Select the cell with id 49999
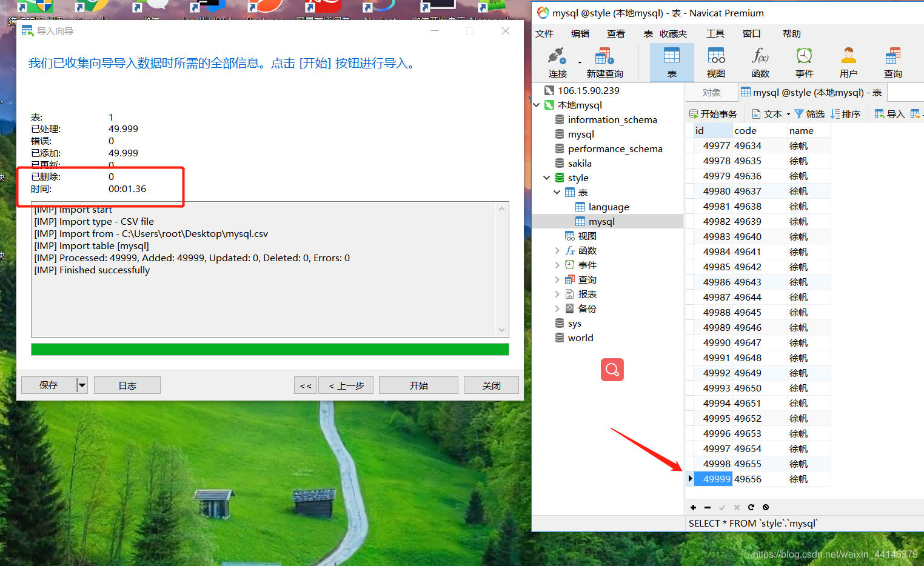This screenshot has width=924, height=566. [713, 479]
